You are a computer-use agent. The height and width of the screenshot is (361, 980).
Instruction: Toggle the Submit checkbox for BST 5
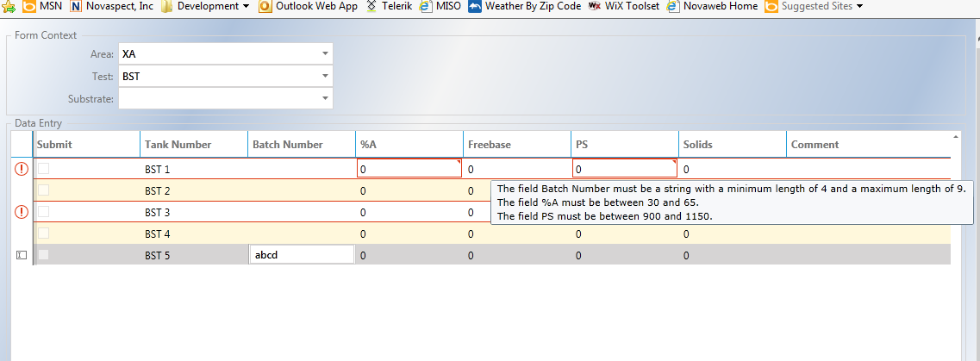(43, 255)
